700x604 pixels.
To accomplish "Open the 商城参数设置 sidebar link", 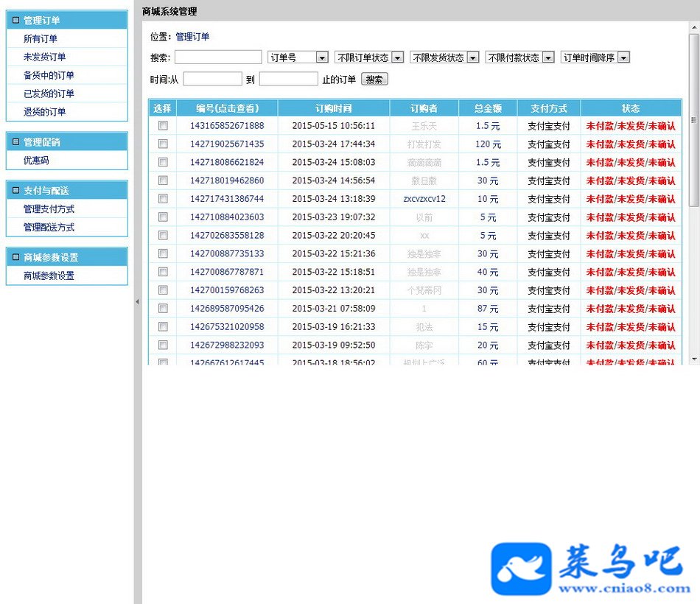I will pos(49,276).
